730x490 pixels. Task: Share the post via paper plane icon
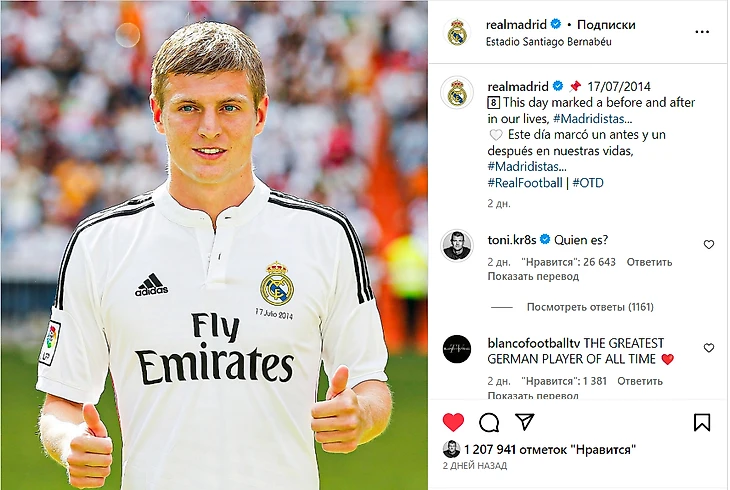click(525, 422)
